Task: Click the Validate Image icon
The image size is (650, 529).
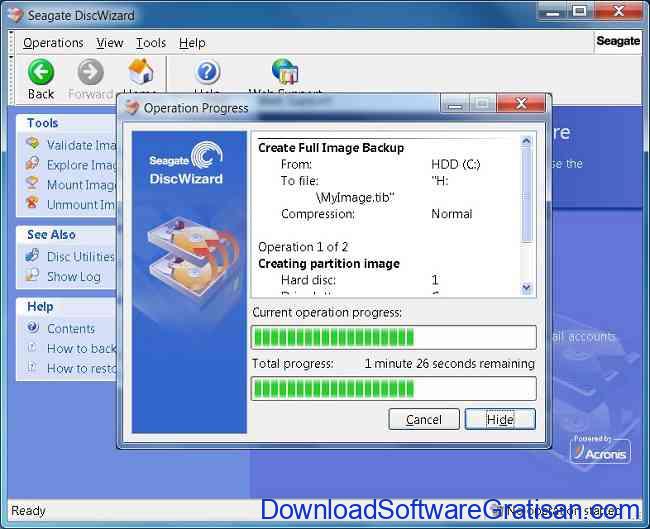Action: pos(32,144)
